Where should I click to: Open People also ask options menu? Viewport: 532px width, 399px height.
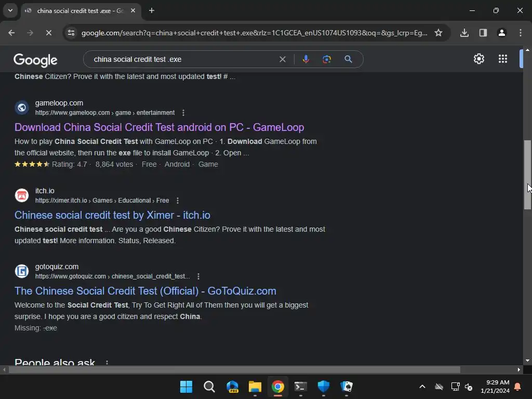pyautogui.click(x=107, y=362)
